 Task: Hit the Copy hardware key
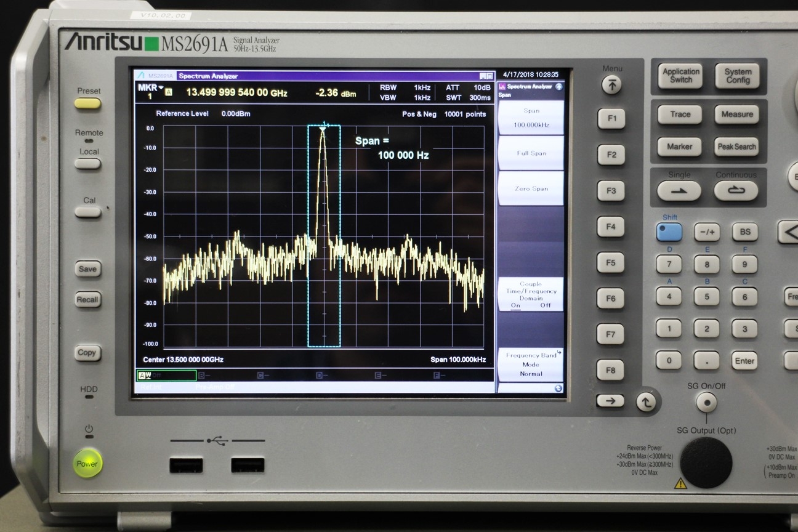pos(87,353)
